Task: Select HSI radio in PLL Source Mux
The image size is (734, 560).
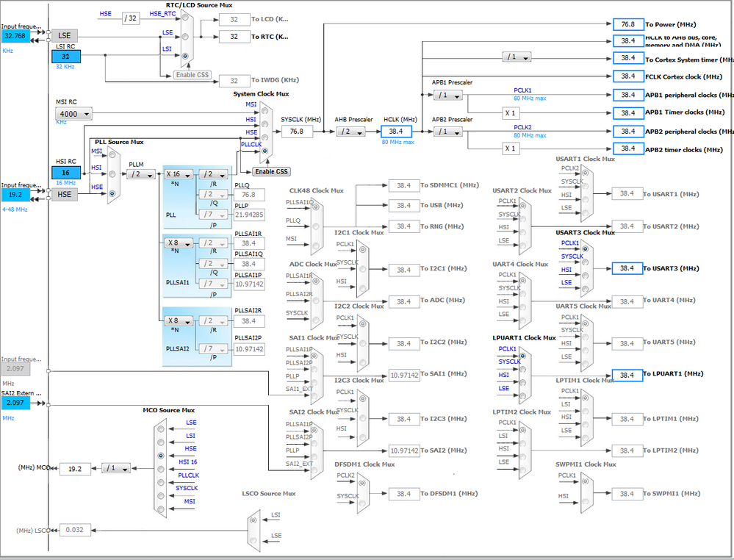Action: [x=112, y=173]
